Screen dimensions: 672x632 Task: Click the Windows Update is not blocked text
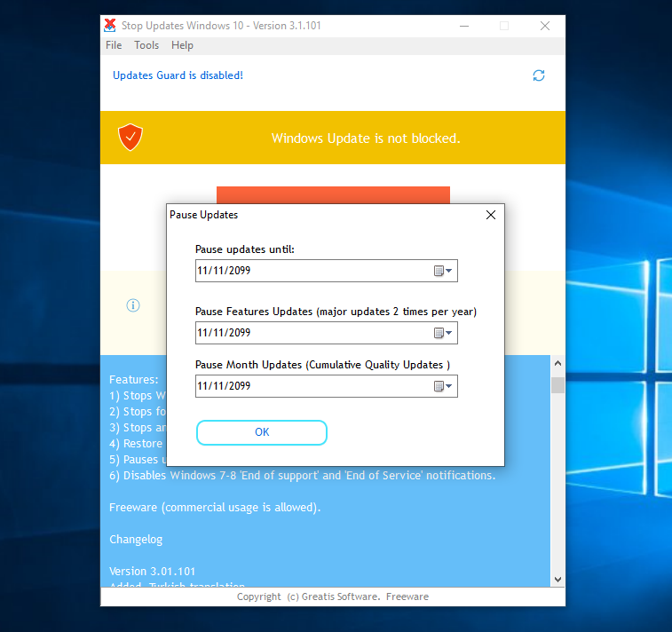pyautogui.click(x=366, y=138)
